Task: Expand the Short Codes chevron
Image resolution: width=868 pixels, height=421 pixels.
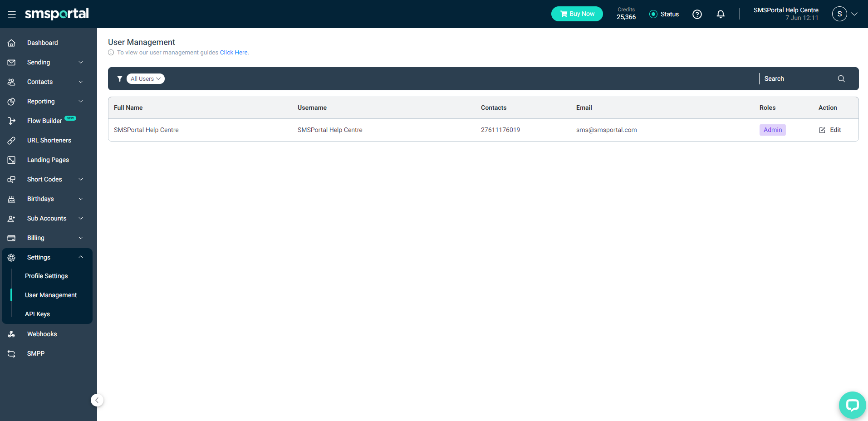Action: pyautogui.click(x=81, y=179)
